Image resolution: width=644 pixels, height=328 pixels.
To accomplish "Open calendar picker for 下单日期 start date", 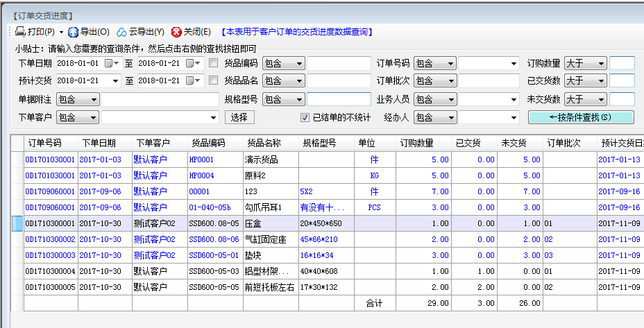I will (108, 64).
